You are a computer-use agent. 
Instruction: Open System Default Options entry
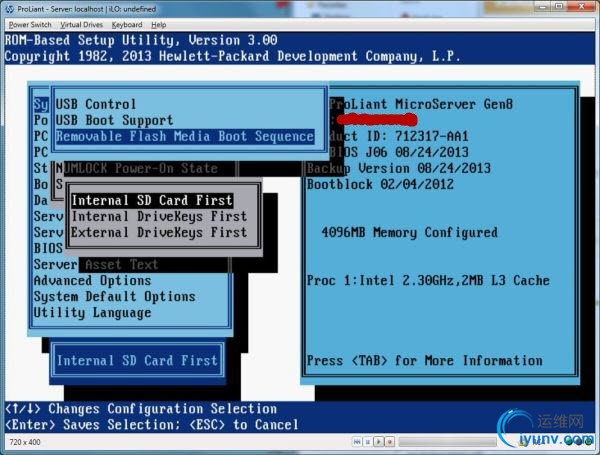pyautogui.click(x=114, y=297)
